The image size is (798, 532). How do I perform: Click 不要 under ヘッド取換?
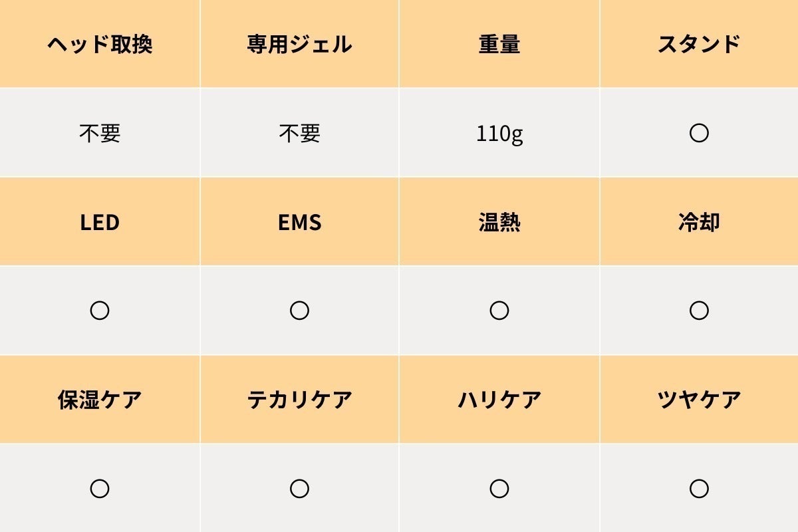[100, 134]
